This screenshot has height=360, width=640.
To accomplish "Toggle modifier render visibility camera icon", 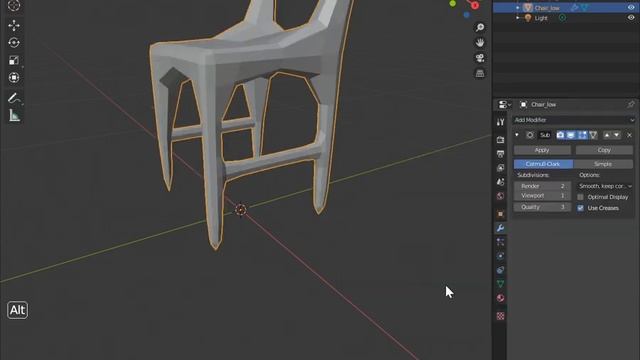I will [x=560, y=135].
